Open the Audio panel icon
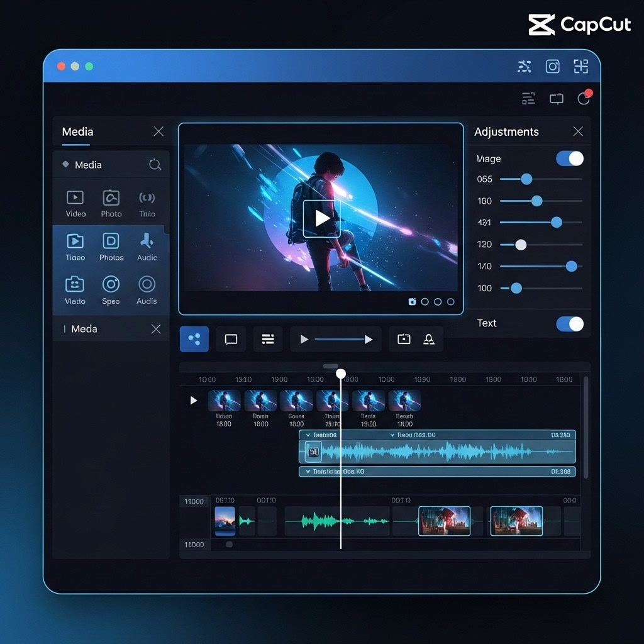 (147, 242)
